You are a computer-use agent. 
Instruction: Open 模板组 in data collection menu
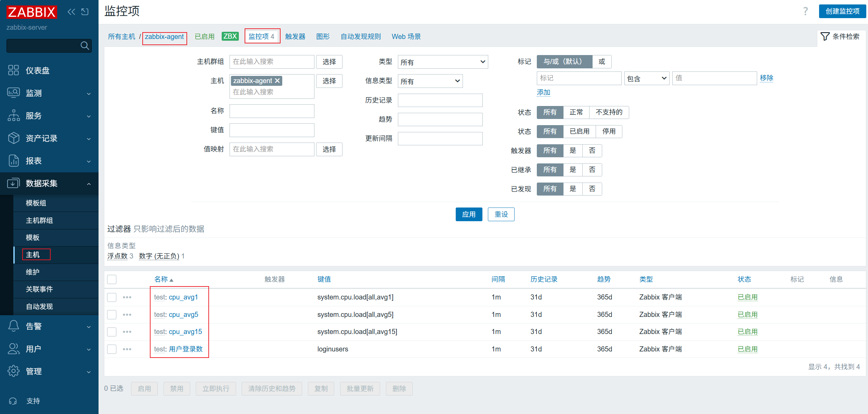[36, 203]
